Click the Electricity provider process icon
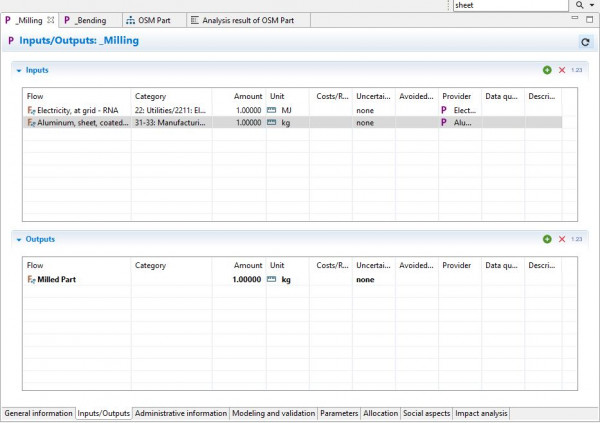This screenshot has height=423, width=600. click(x=444, y=110)
